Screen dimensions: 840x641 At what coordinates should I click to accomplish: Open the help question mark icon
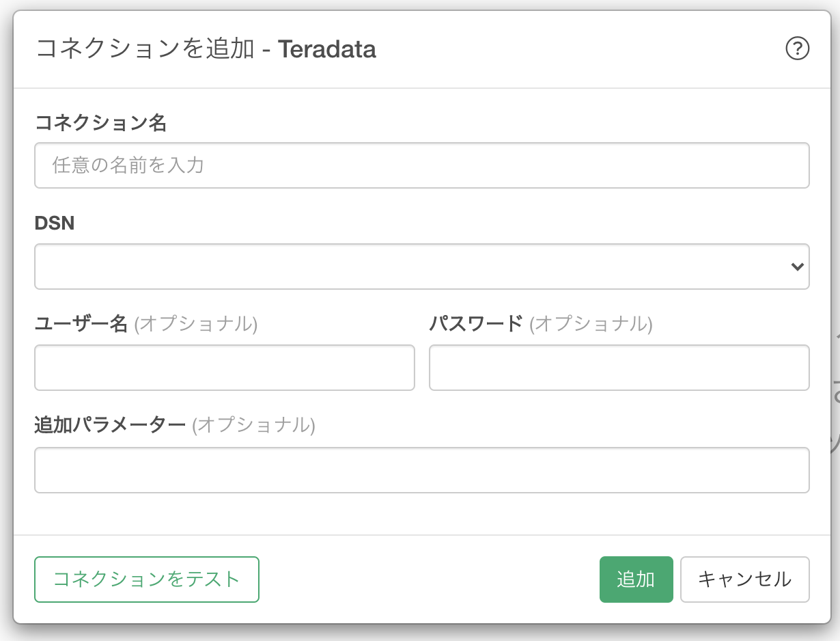pos(797,49)
